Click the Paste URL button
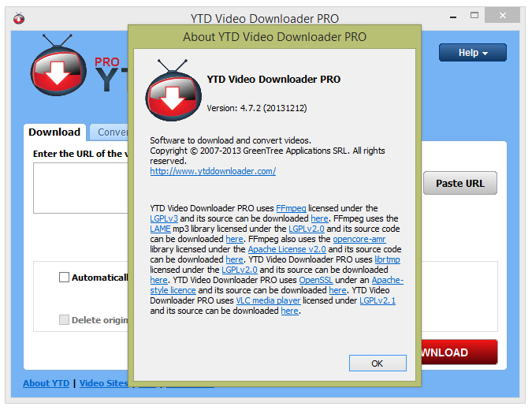The image size is (532, 410). [x=460, y=183]
